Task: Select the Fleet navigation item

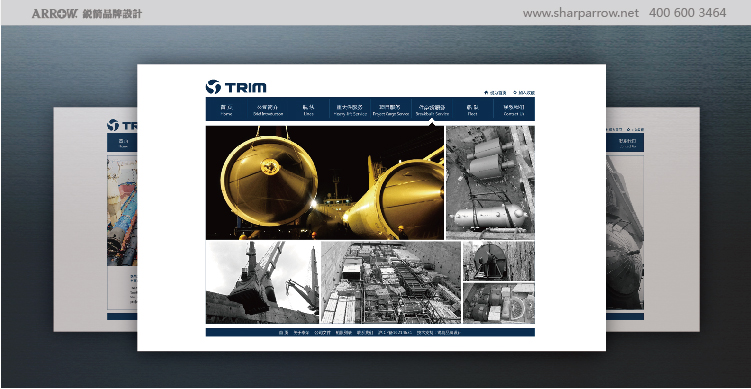Action: (x=473, y=110)
